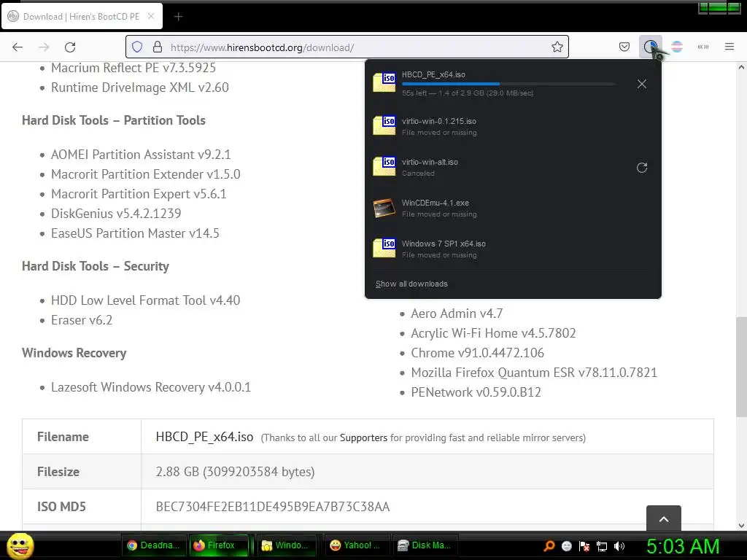Select the Windows 7 SP1 x64.iso download name
The height and width of the screenshot is (560, 747).
(x=444, y=244)
